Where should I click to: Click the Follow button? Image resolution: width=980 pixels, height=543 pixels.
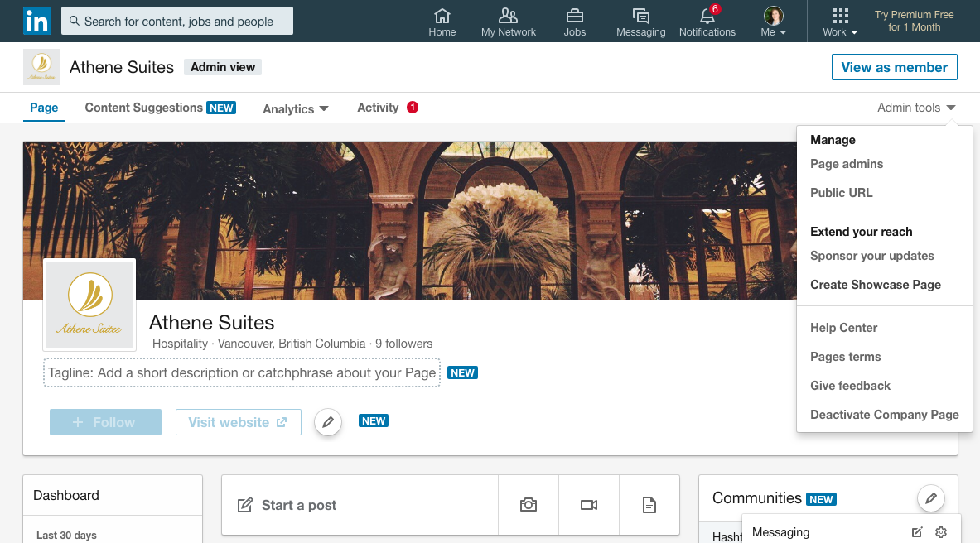coord(106,422)
